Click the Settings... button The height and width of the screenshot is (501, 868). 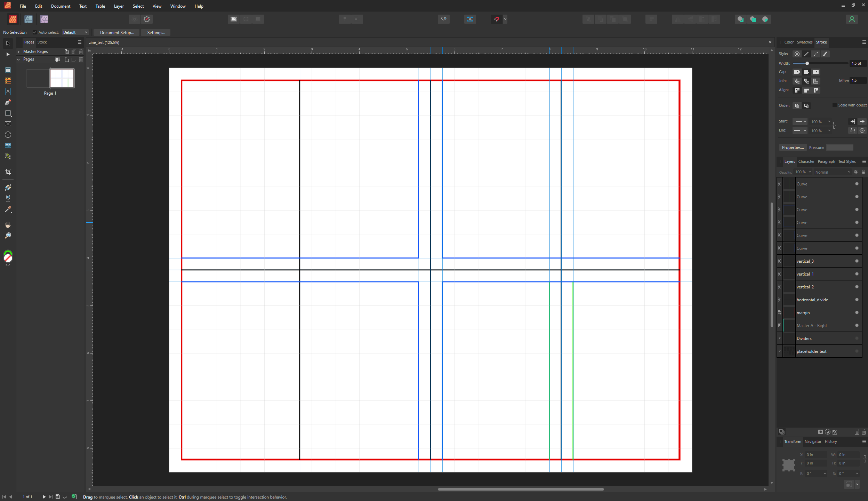(x=156, y=32)
